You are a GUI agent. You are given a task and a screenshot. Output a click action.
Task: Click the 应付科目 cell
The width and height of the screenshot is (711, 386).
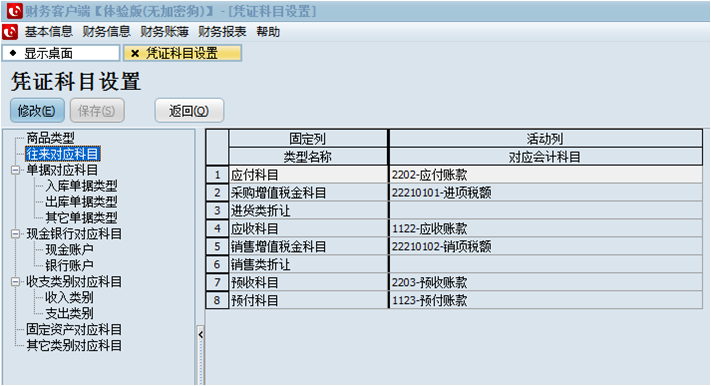pos(308,175)
